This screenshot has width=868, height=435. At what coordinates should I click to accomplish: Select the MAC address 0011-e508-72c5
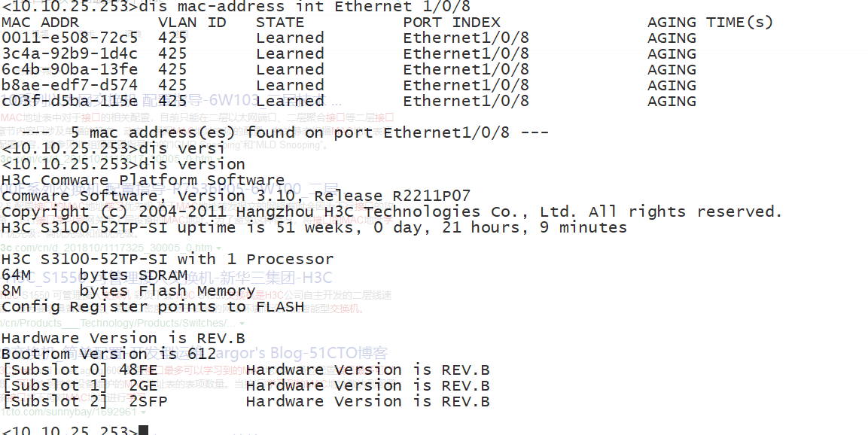tap(69, 38)
